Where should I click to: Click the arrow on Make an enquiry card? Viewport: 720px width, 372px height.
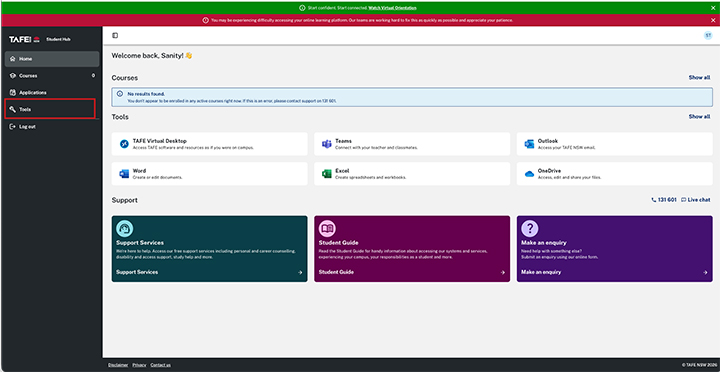tap(705, 272)
